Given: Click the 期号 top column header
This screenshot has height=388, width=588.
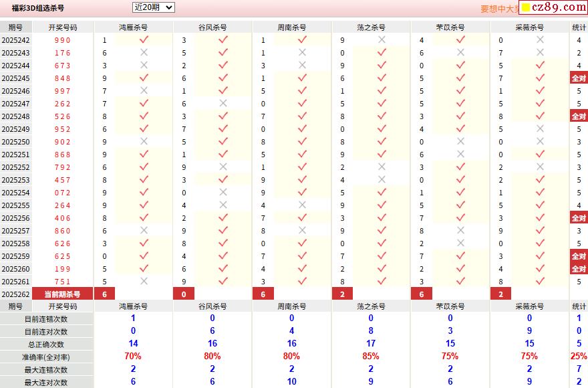Looking at the screenshot, I should tap(15, 27).
